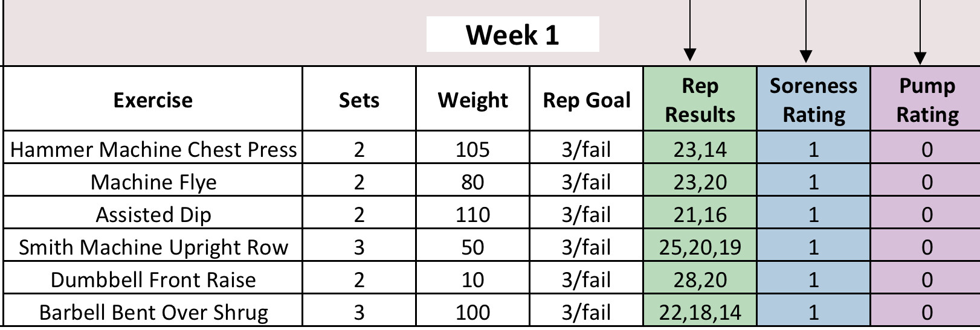Select the Barbell Bent Over Shrug cell

point(153,313)
